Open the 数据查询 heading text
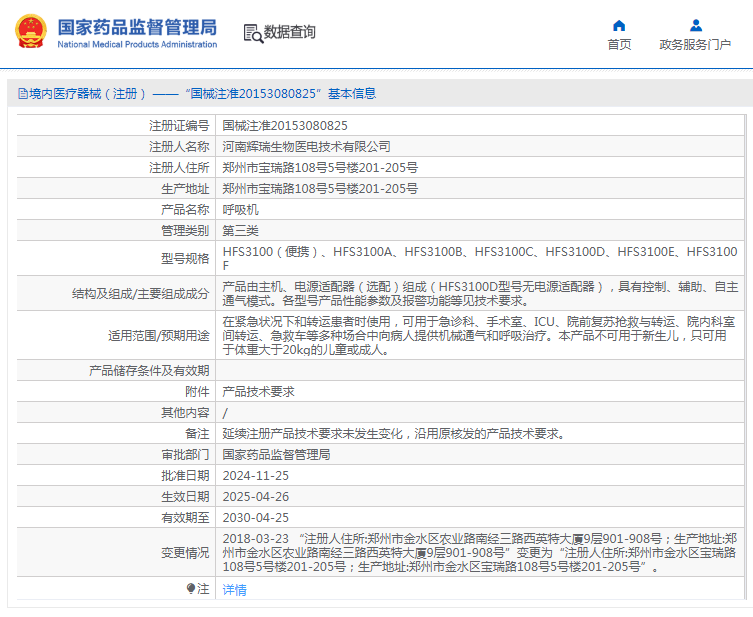This screenshot has width=753, height=617. tap(290, 32)
